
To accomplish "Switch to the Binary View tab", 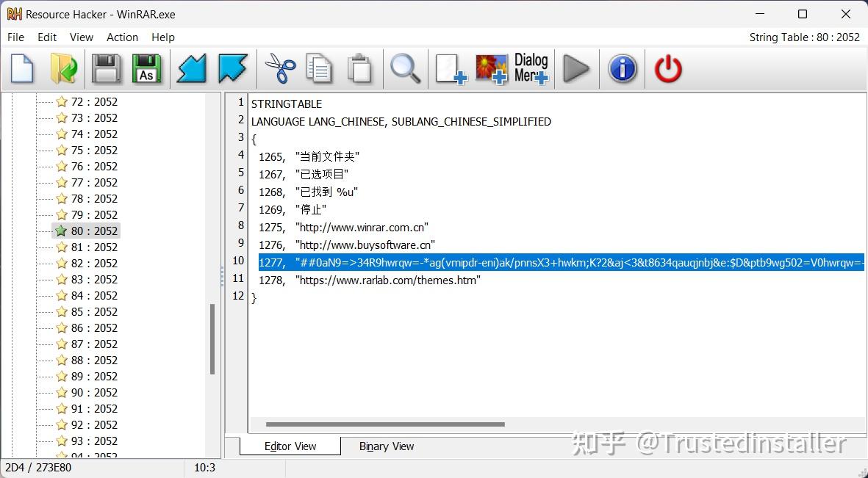I will [387, 446].
